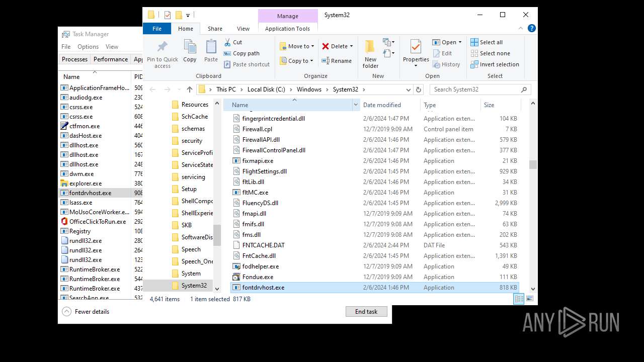The height and width of the screenshot is (362, 644).
Task: Click Select none in the ribbon
Action: [x=490, y=53]
